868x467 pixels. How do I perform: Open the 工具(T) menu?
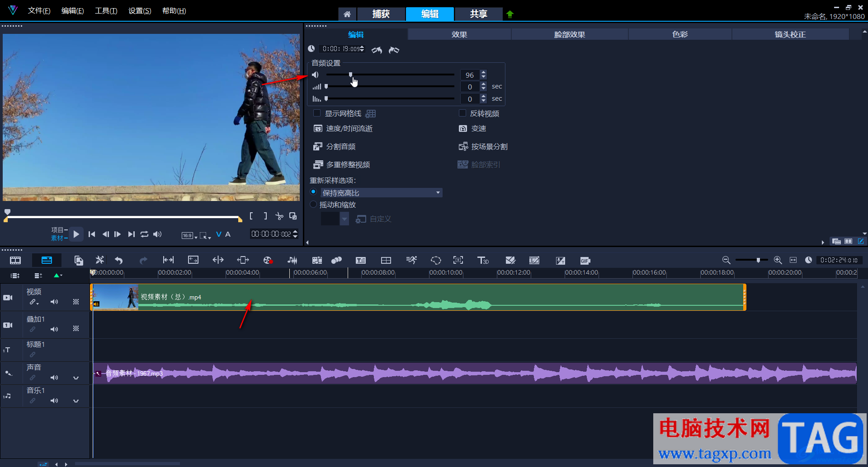pyautogui.click(x=106, y=10)
